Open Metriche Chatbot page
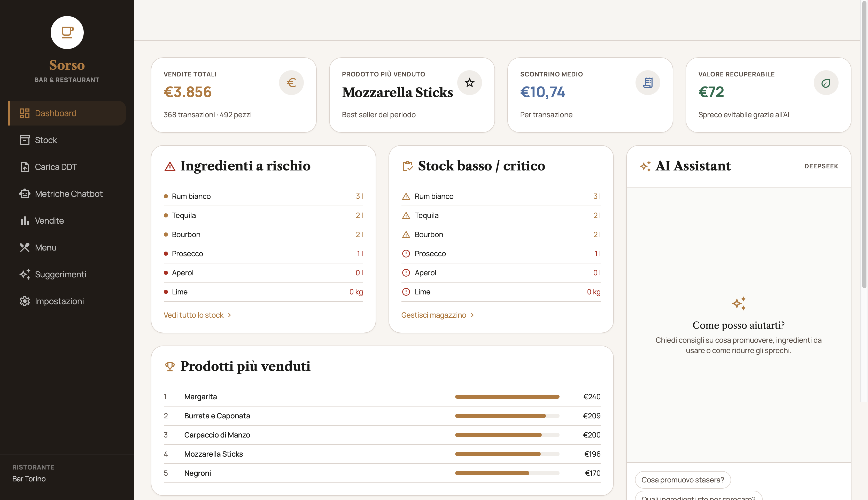Image resolution: width=868 pixels, height=500 pixels. click(x=67, y=194)
